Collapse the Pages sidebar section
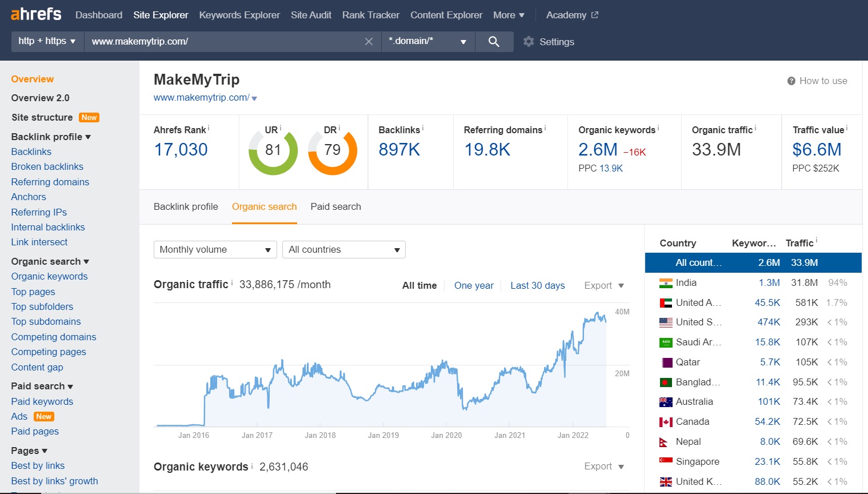868x494 pixels. pos(29,451)
